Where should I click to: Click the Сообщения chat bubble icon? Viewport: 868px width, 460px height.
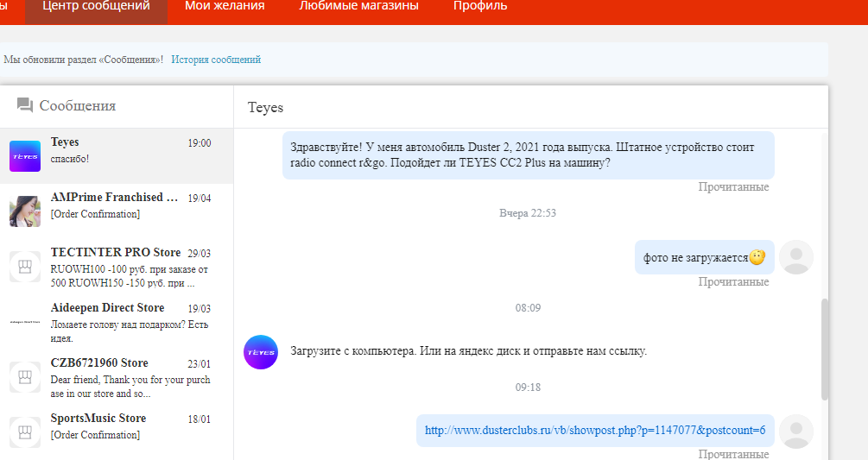(x=25, y=105)
